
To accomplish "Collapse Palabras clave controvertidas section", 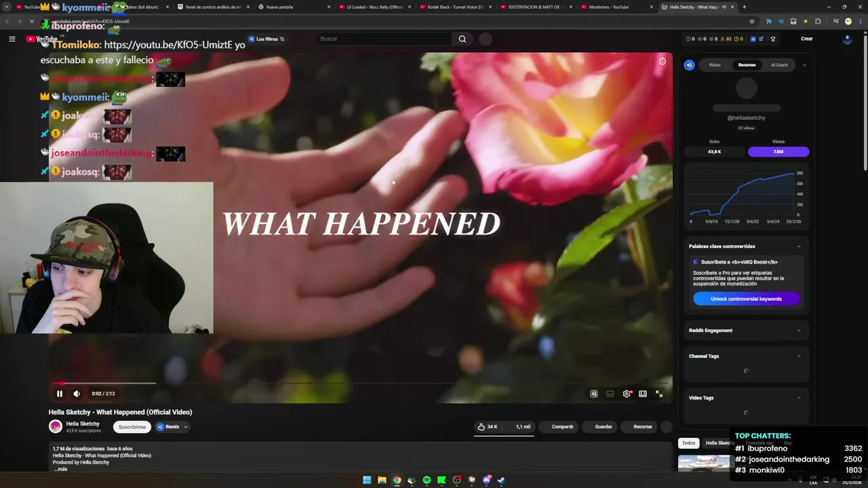I will (x=799, y=247).
